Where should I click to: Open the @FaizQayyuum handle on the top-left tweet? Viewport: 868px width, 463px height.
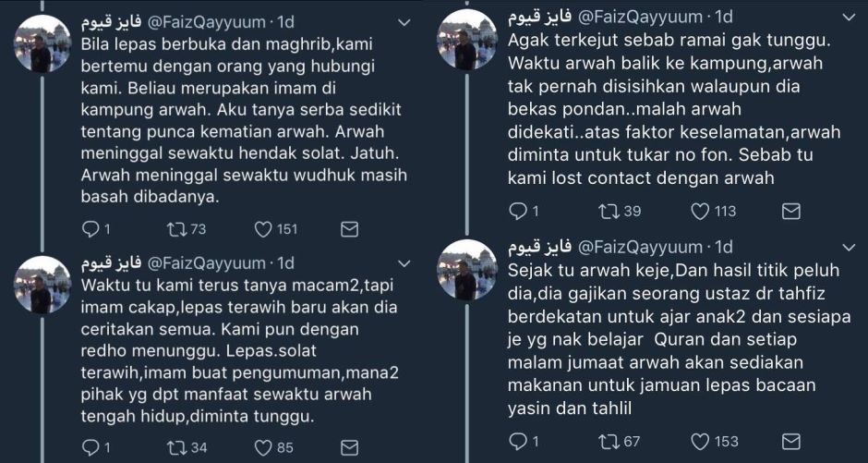tap(207, 22)
